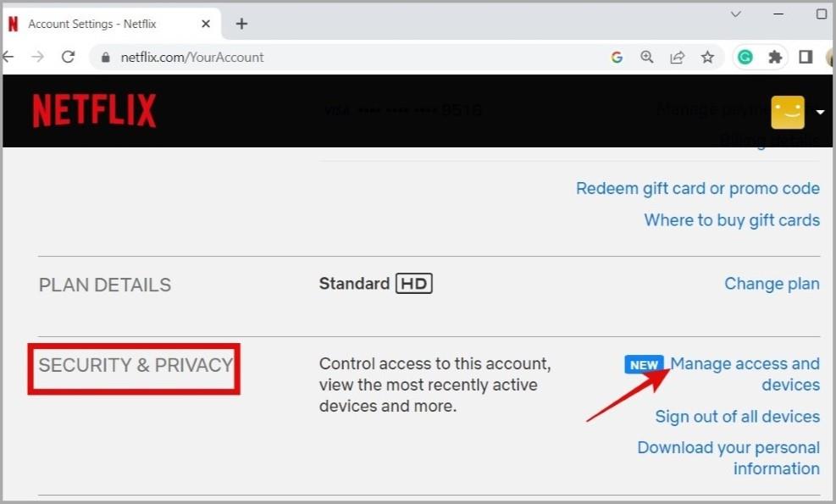Open the zoom magnifier icon
Image resolution: width=836 pixels, height=504 pixels.
(x=647, y=57)
